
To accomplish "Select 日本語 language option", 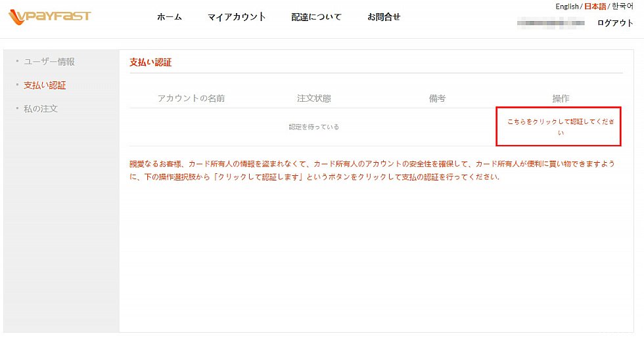I will pyautogui.click(x=595, y=6).
